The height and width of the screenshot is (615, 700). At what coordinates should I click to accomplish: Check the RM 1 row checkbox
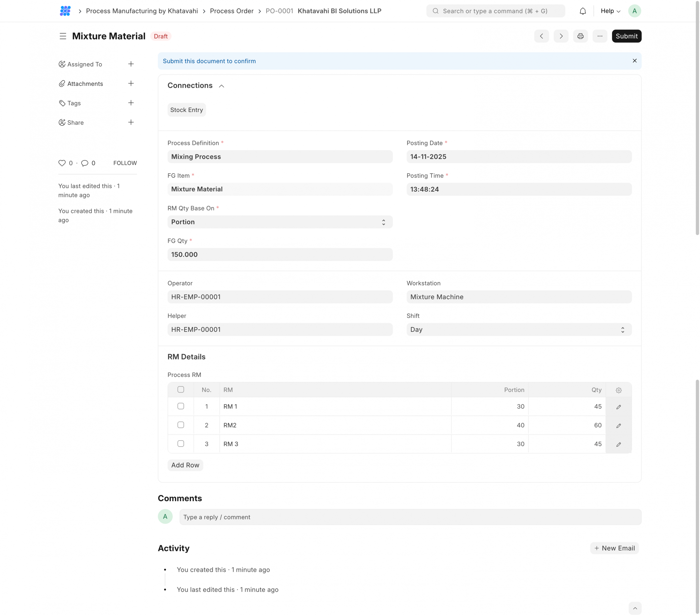point(180,406)
